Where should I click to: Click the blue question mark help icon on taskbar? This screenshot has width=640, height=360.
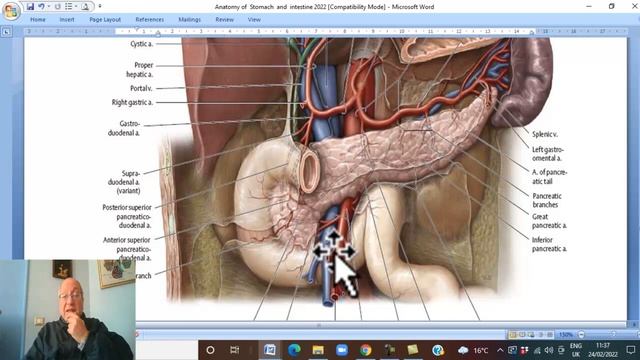pyautogui.click(x=438, y=350)
